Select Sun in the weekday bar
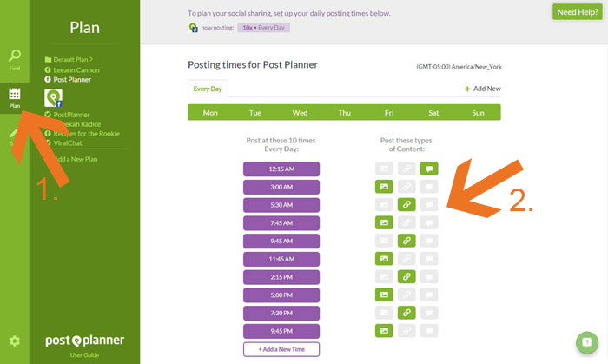Screen dimensions: 608x364 (478, 113)
